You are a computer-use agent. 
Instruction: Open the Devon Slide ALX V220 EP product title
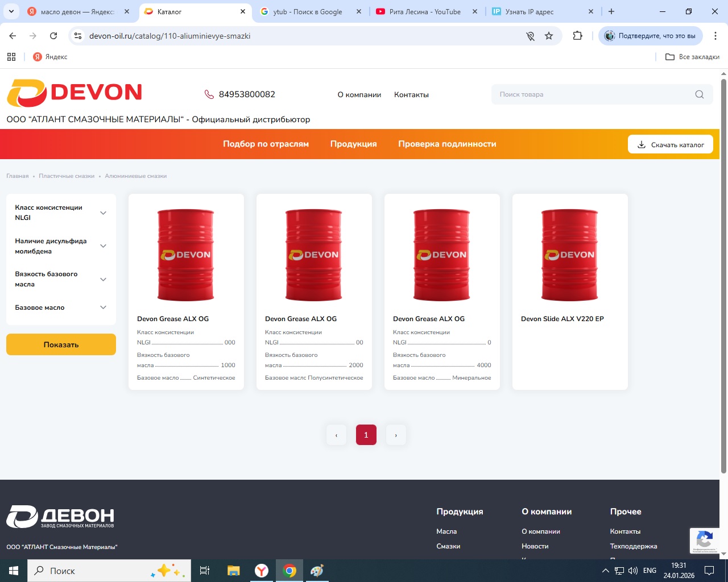coord(562,319)
